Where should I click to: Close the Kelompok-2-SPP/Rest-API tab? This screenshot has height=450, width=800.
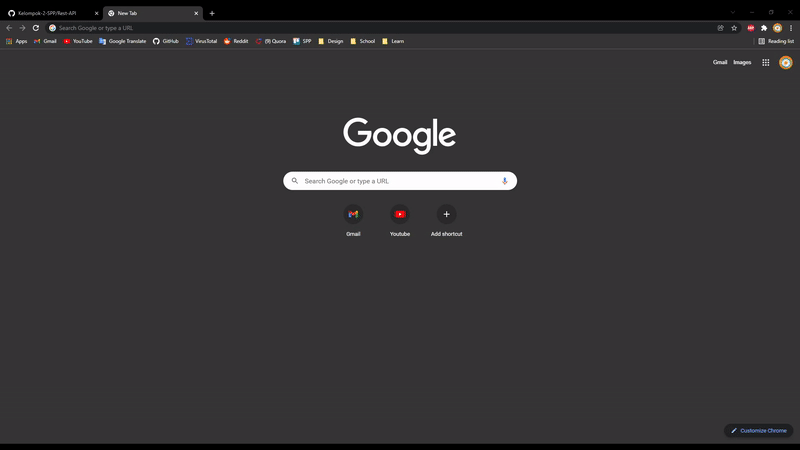[x=96, y=13]
